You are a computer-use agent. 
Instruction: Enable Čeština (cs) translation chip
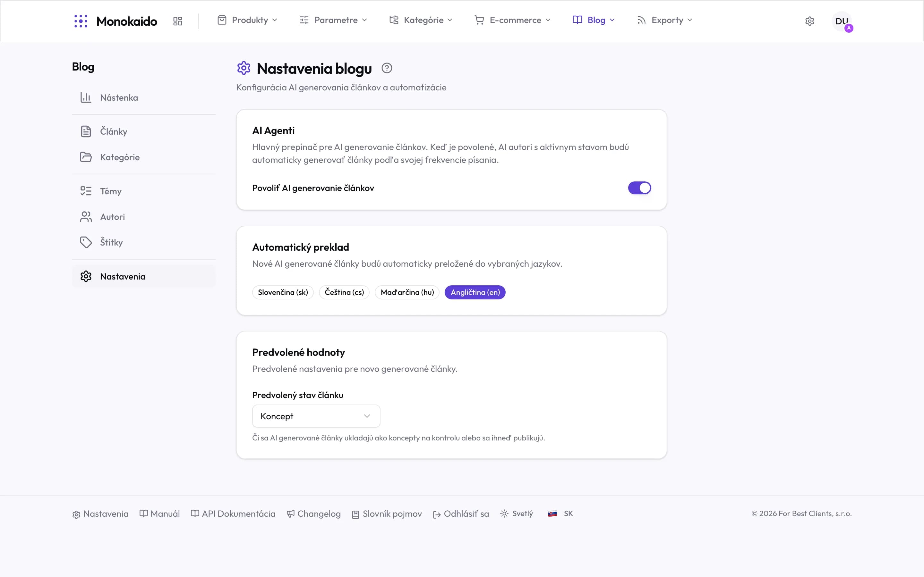(x=344, y=292)
